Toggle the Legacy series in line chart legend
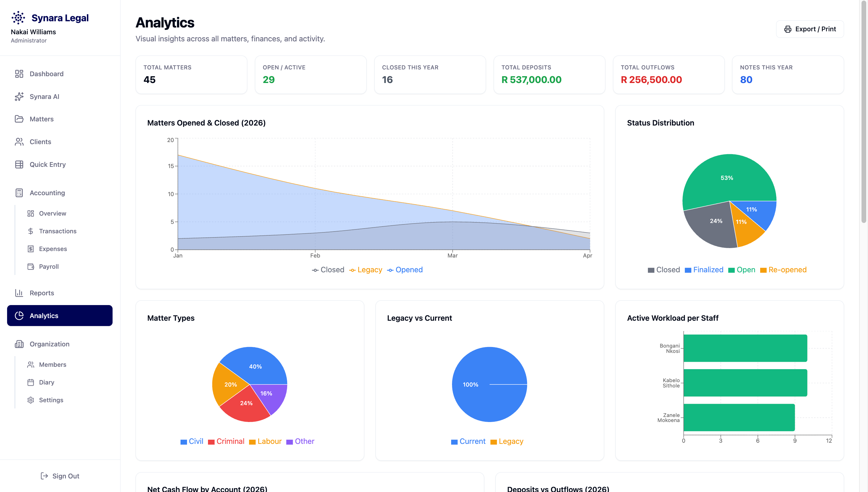This screenshot has width=868, height=492. (365, 270)
